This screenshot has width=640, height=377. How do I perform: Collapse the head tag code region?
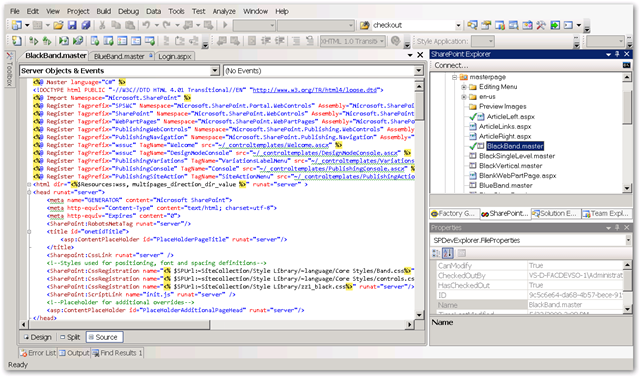[29, 192]
